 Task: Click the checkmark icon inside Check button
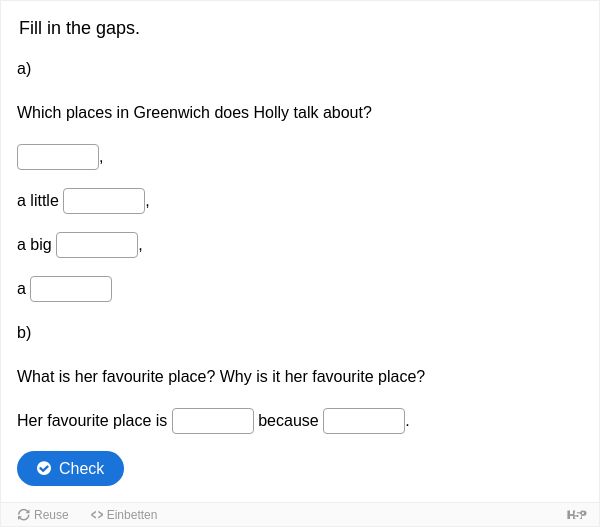click(44, 468)
